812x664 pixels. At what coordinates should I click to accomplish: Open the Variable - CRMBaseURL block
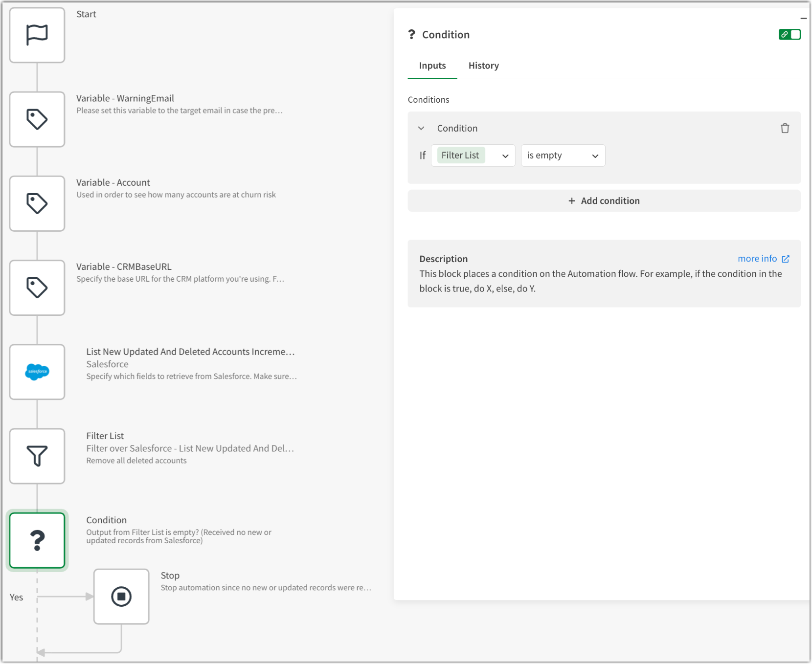pos(37,288)
